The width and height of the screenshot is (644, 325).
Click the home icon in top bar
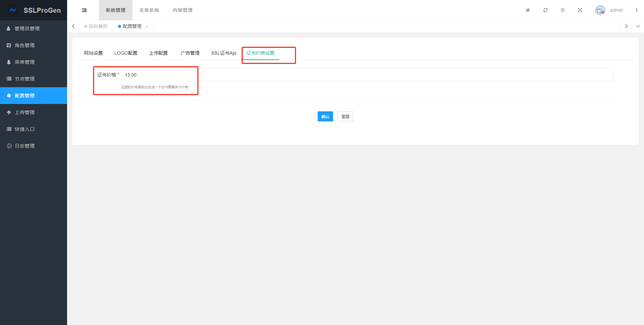(x=528, y=10)
